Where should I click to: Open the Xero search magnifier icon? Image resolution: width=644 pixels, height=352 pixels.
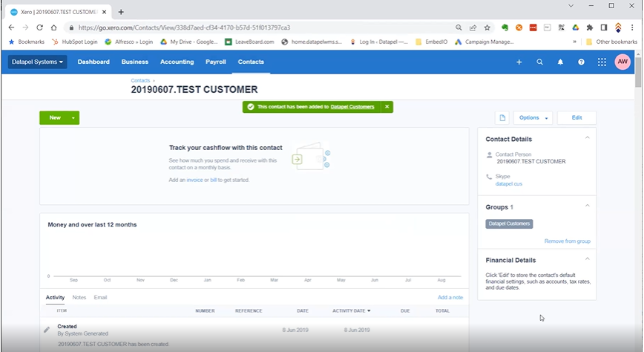539,62
